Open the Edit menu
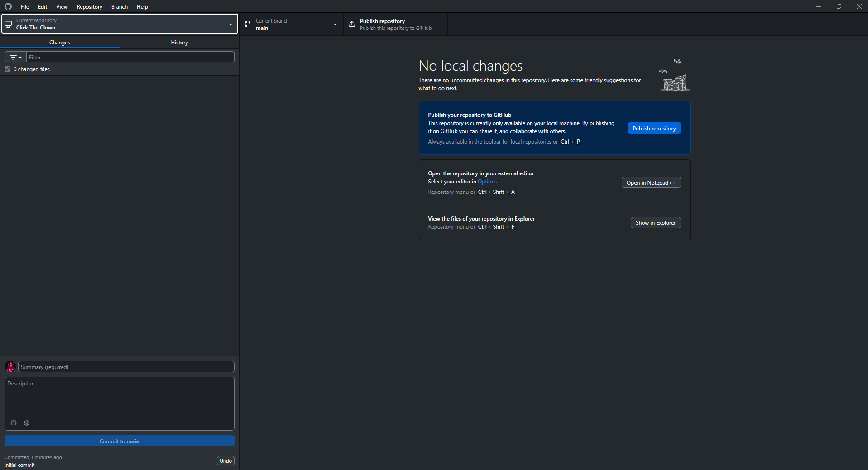 [43, 6]
